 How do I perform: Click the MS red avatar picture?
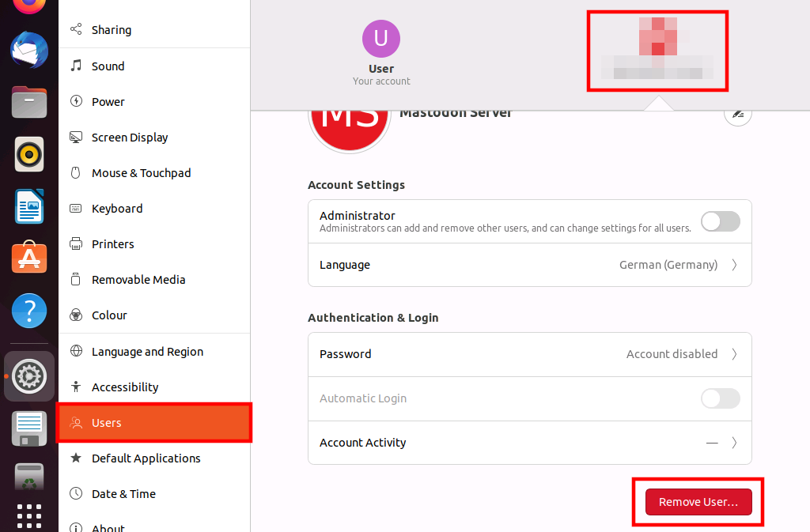[x=349, y=123]
